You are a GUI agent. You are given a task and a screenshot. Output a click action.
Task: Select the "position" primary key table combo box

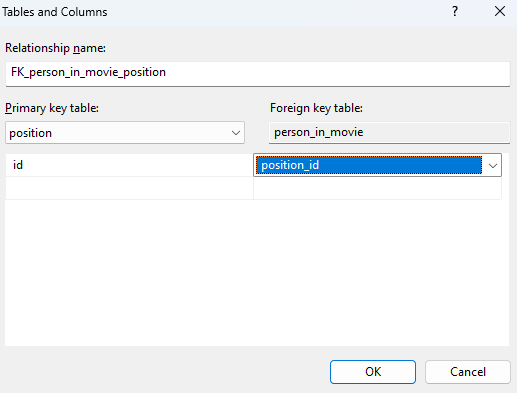125,133
